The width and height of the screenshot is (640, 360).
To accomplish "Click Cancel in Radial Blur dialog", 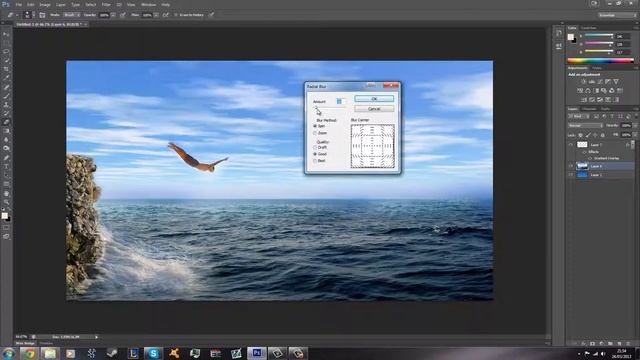I will [374, 109].
